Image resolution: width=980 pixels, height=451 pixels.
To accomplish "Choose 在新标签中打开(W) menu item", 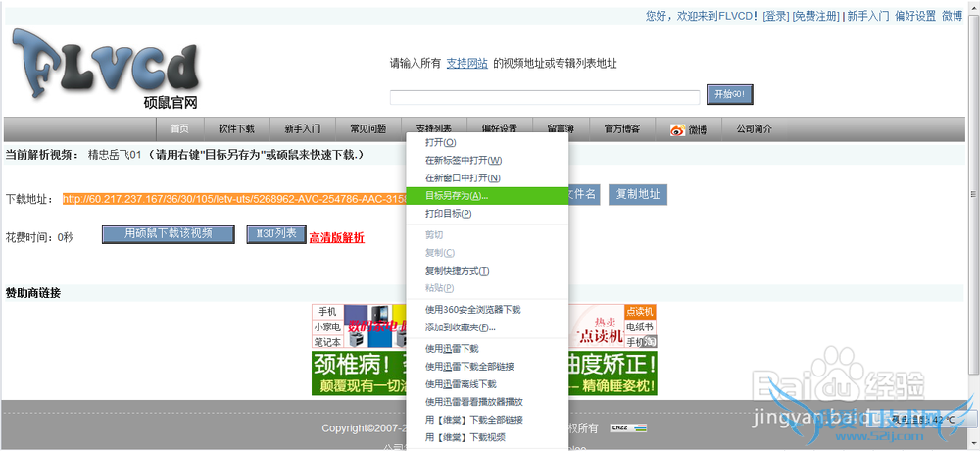I will coord(487,160).
